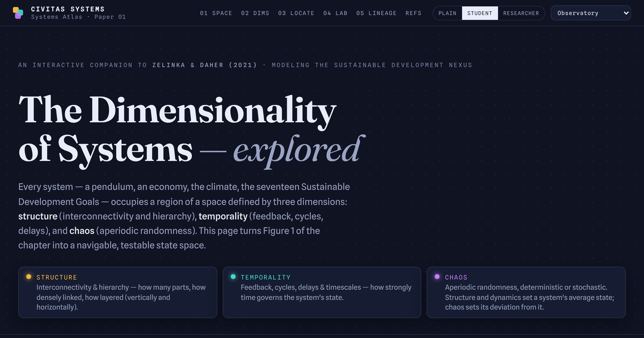Select the STRUCTURE card heading
644x338 pixels.
click(x=57, y=277)
